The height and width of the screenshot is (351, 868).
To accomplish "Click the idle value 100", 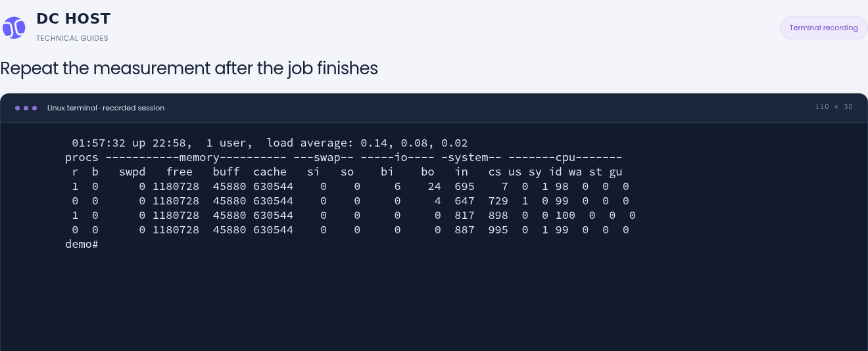I will (565, 215).
